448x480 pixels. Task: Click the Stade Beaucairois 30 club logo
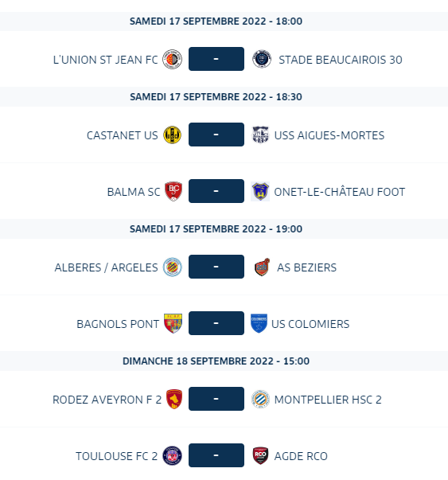[x=262, y=59]
